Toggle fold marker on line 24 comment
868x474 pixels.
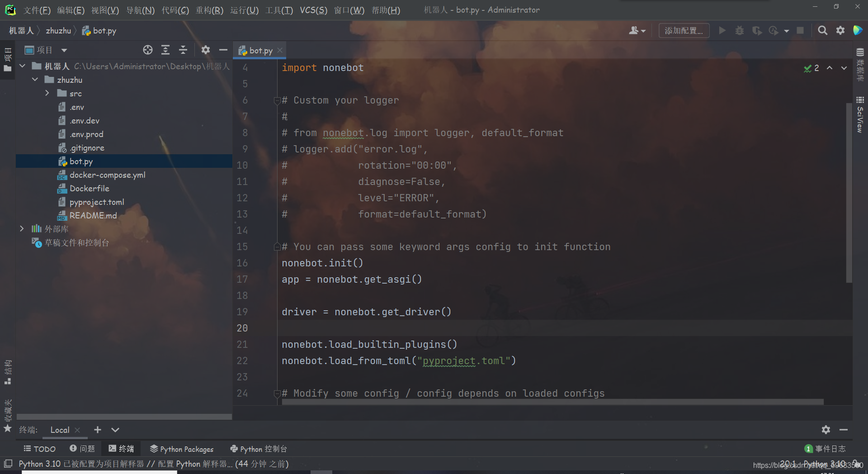pos(277,393)
